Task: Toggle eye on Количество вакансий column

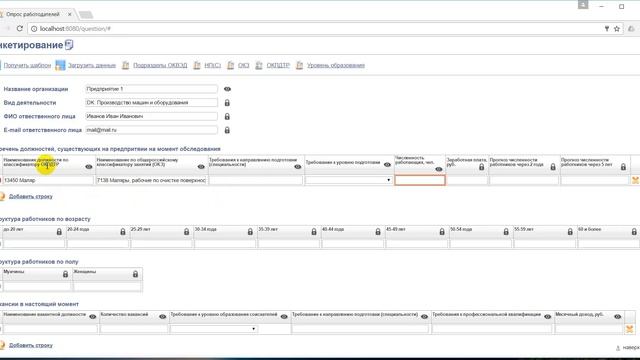Action: click(x=162, y=317)
